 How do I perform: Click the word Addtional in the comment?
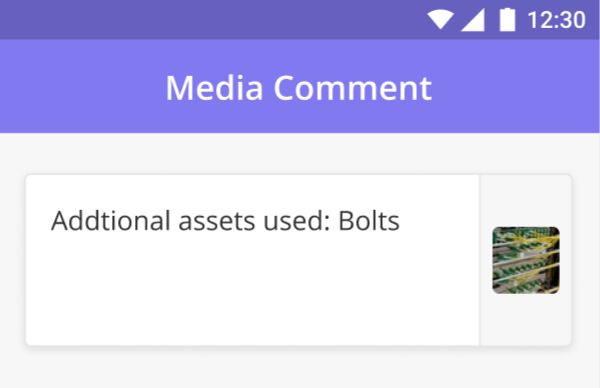[x=111, y=221]
